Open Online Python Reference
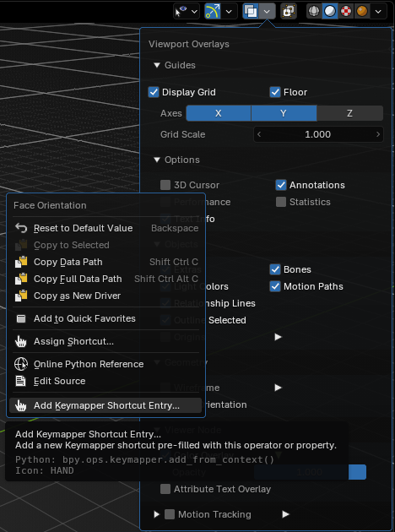This screenshot has width=395, height=532. coord(106,364)
